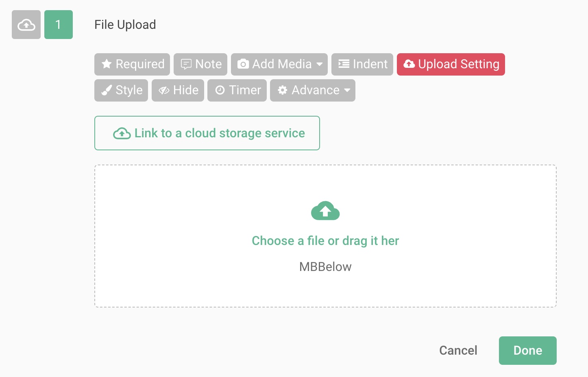Toggle Hide with the eye-slash icon

[178, 90]
